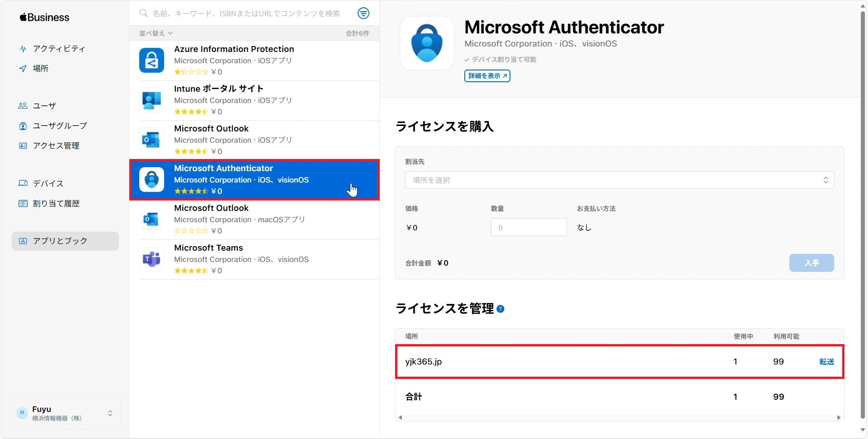Click the 入手 button
The image size is (868, 439).
(x=811, y=263)
